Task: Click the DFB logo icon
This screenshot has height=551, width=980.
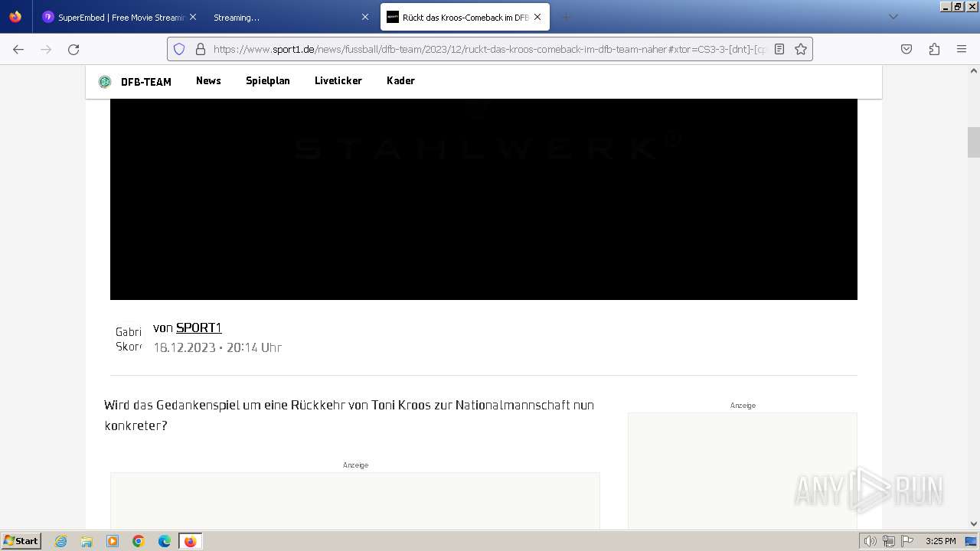Action: (105, 82)
